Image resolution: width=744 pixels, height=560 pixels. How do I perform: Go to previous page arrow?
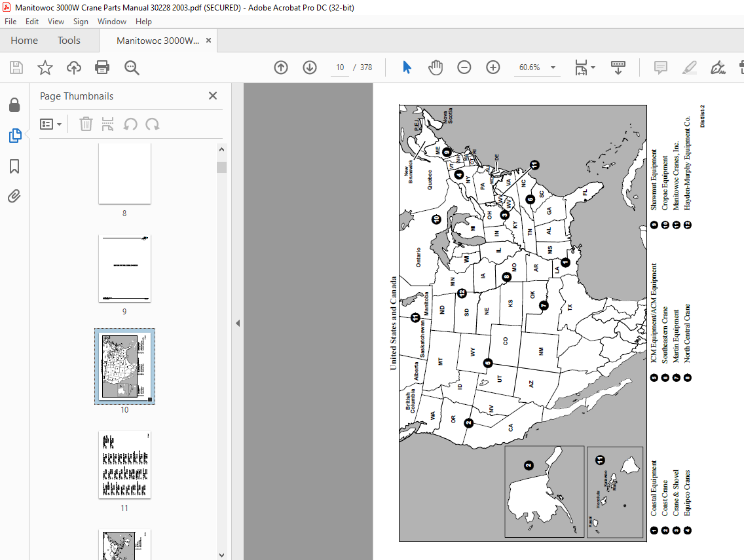click(x=281, y=67)
